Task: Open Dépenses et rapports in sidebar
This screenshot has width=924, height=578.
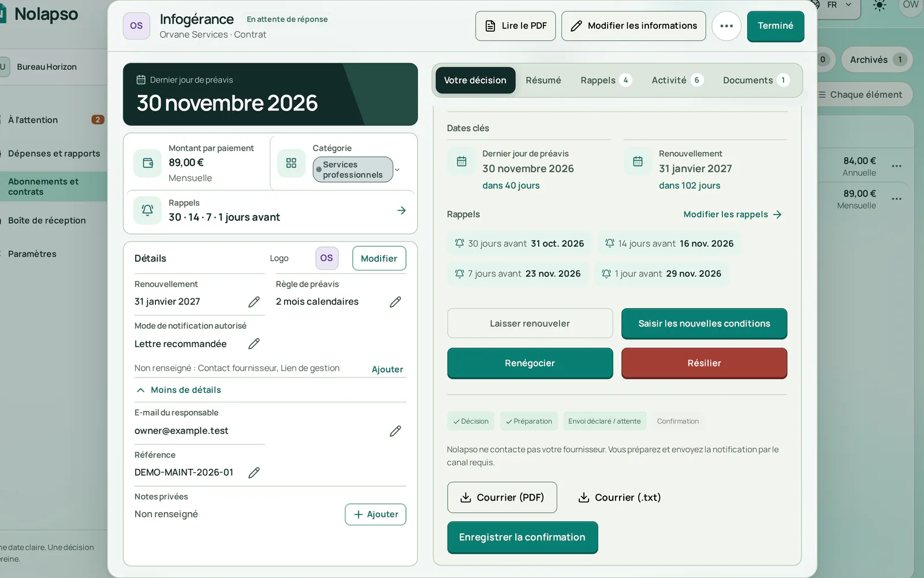Action: (x=54, y=154)
